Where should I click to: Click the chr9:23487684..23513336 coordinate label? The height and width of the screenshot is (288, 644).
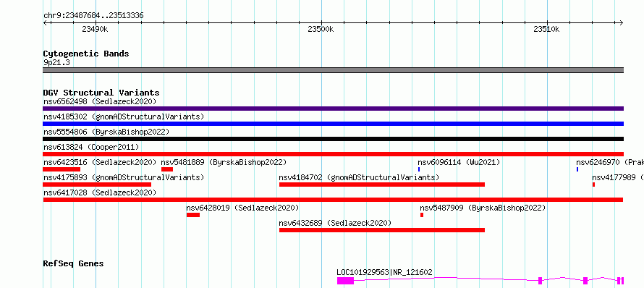[93, 16]
